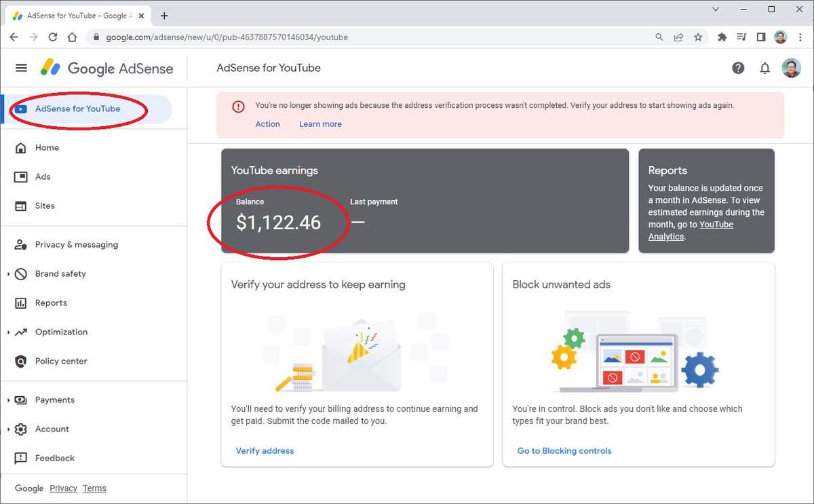
Task: Expand the Optimization section arrow
Action: coord(8,332)
